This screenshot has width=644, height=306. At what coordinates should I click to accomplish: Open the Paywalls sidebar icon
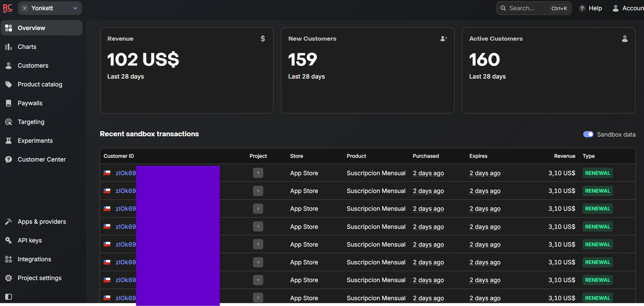(x=9, y=103)
